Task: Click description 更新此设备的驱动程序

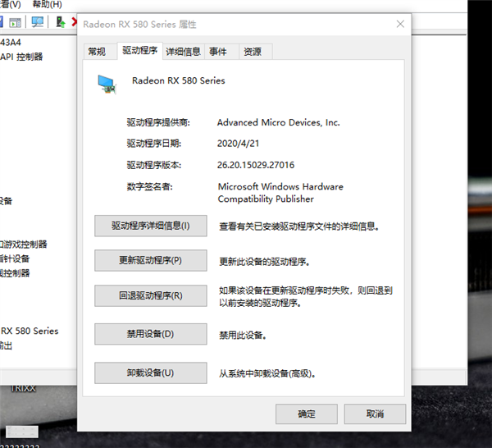Action: click(x=265, y=262)
